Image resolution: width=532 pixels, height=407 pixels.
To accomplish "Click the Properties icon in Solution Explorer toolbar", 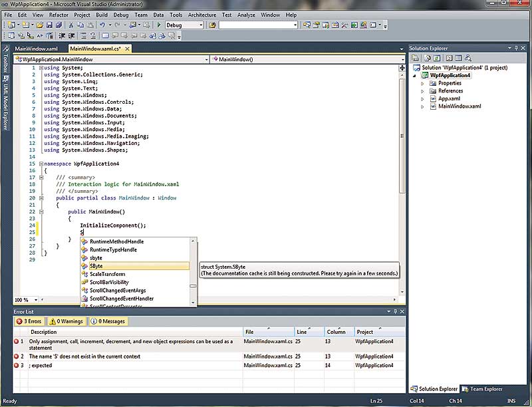I will pyautogui.click(x=415, y=58).
